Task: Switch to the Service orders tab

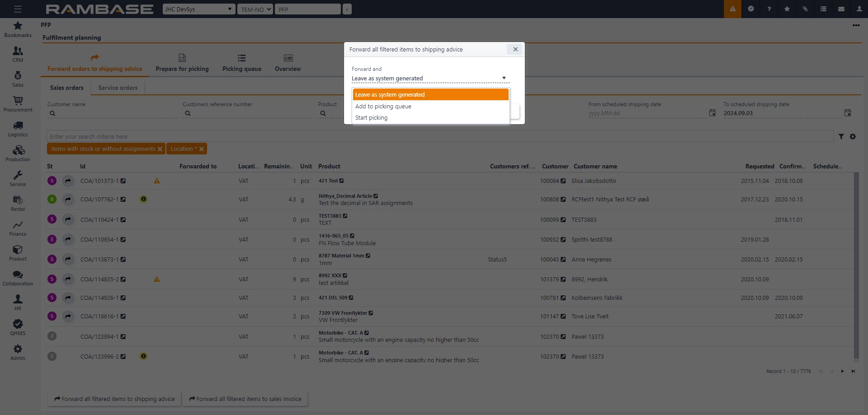Action: (118, 88)
